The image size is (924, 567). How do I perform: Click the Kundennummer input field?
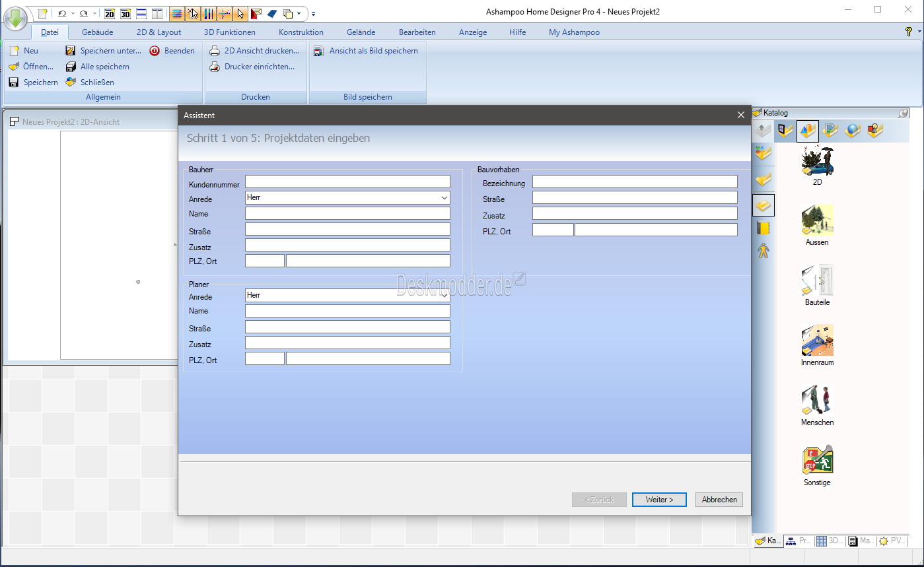coord(347,182)
